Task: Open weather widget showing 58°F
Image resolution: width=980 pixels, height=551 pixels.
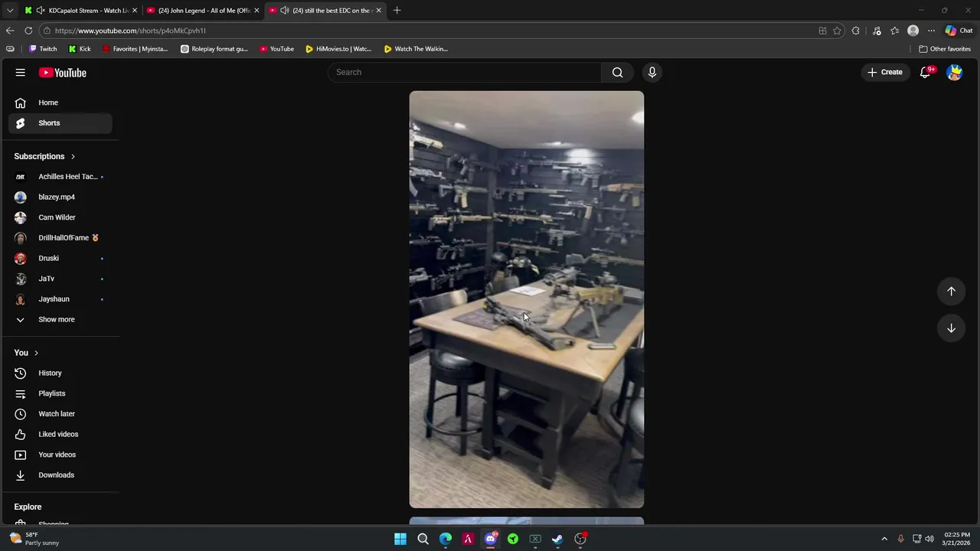Action: pos(34,539)
